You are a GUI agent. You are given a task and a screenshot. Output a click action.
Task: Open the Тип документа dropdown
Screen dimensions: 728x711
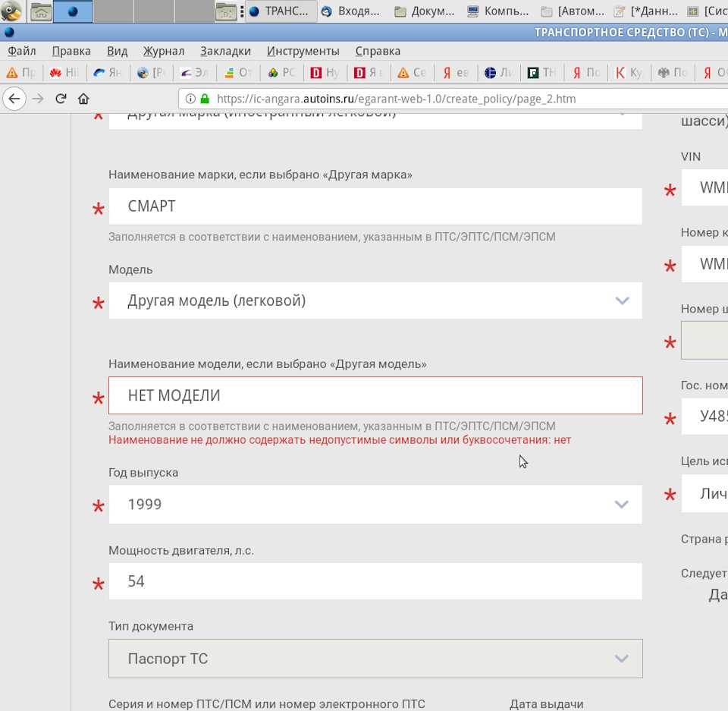pos(375,659)
